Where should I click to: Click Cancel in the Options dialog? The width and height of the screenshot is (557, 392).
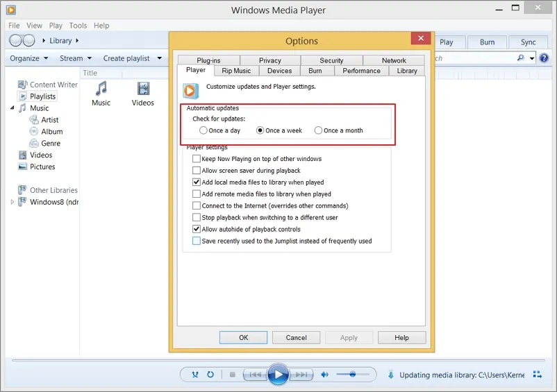coord(297,337)
